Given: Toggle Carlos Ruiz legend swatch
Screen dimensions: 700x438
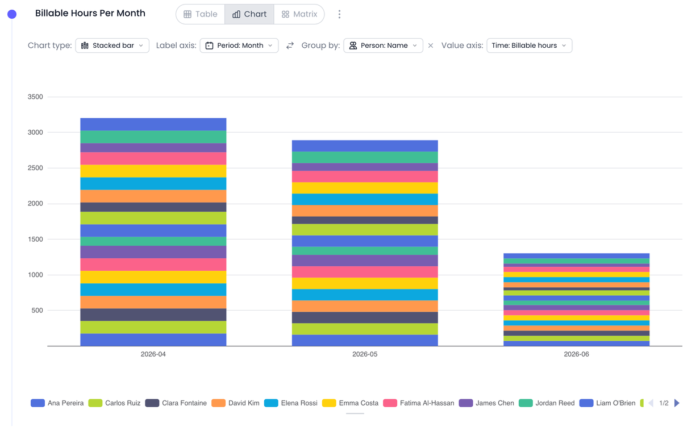Looking at the screenshot, I should pyautogui.click(x=95, y=403).
